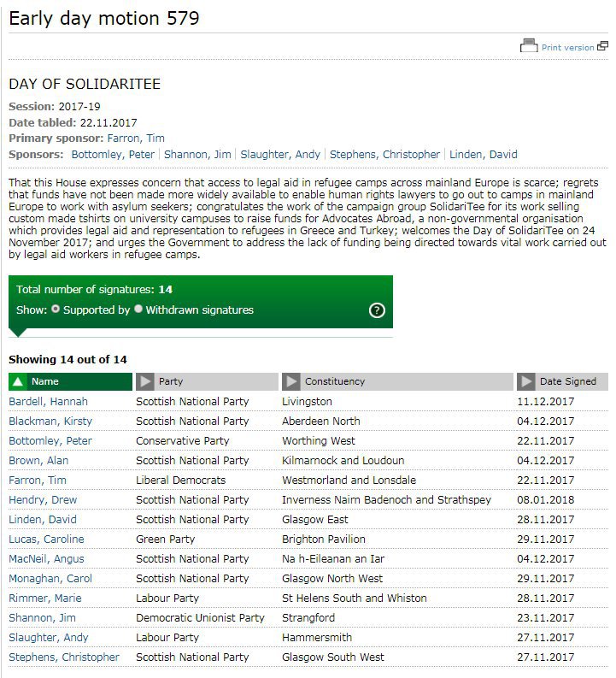Open primary sponsor Farron, Tim link
The height and width of the screenshot is (678, 616).
[x=136, y=139]
